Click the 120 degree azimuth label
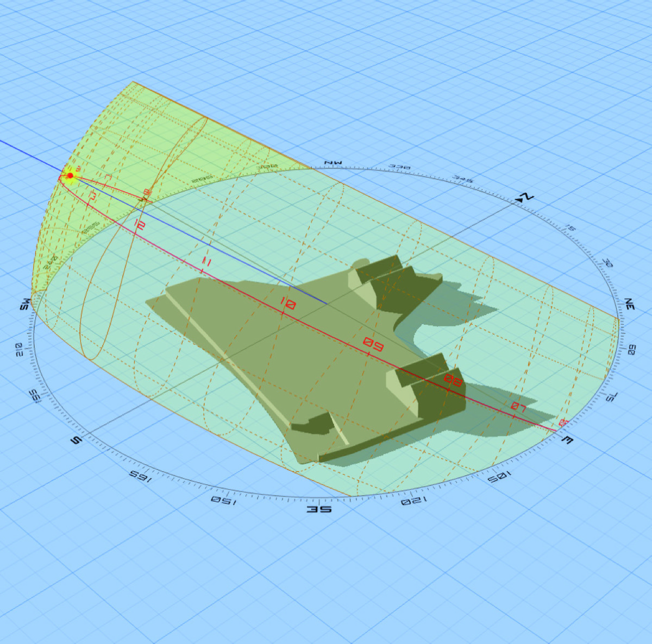Screen dimensions: 652x644 coord(414,501)
